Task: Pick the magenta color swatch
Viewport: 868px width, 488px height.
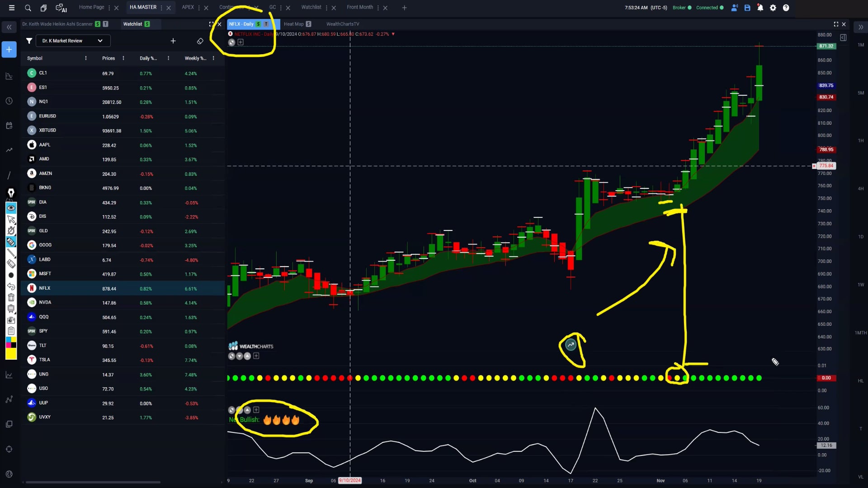Action: click(x=8, y=345)
